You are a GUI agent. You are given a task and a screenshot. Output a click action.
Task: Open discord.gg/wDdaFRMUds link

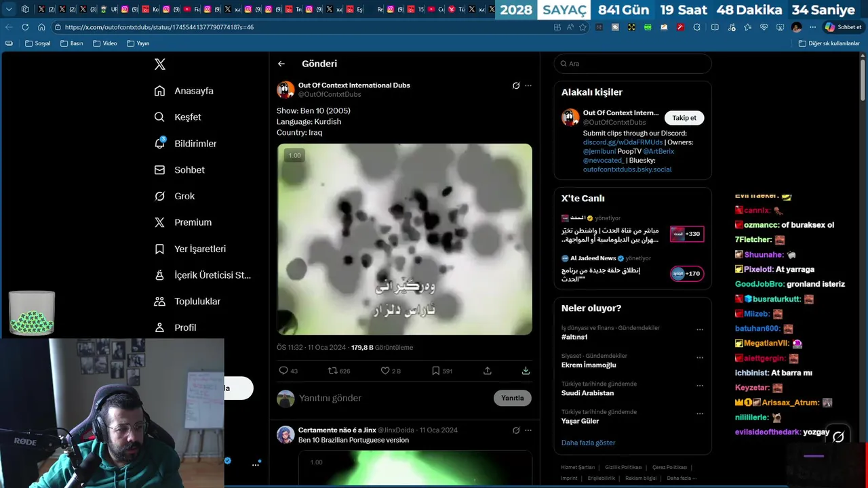pos(623,142)
